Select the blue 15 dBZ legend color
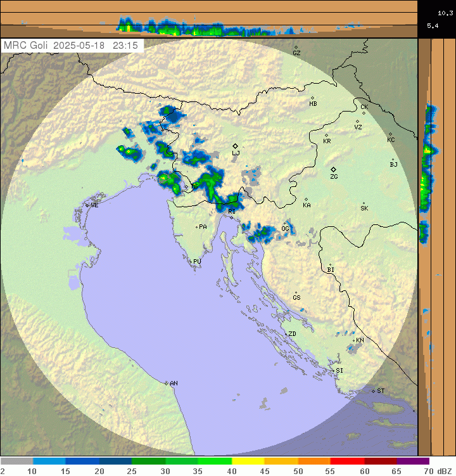 pos(82,461)
